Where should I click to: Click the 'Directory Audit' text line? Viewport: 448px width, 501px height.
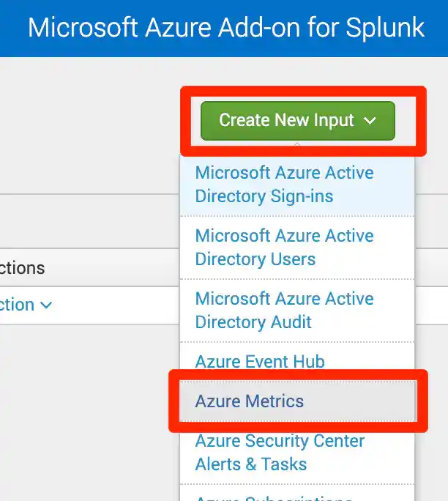tap(253, 322)
